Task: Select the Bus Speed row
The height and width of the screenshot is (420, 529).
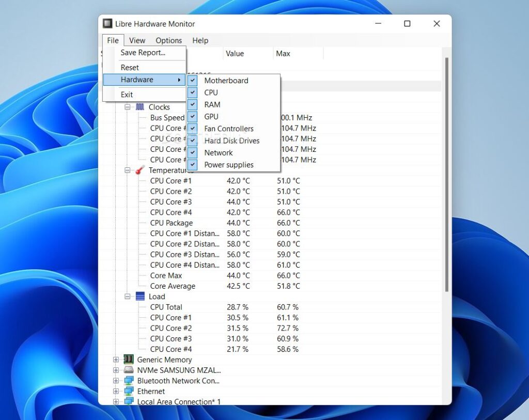Action: coord(270,118)
